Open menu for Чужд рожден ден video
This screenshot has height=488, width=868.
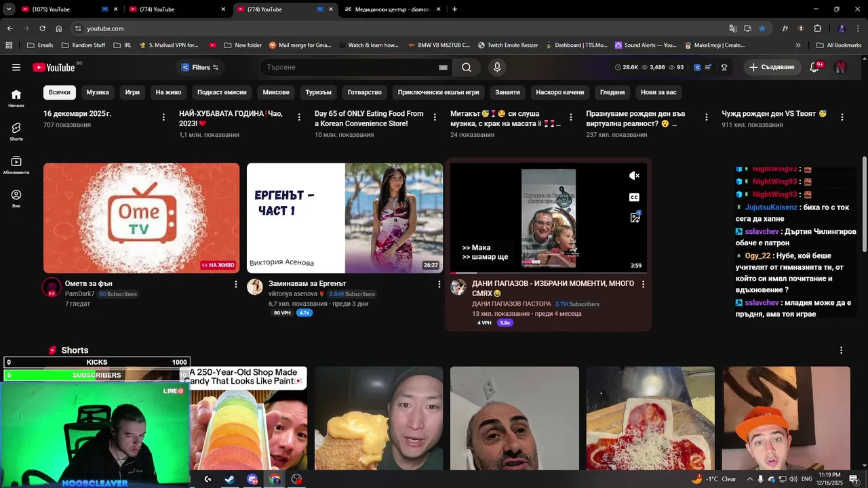(842, 117)
